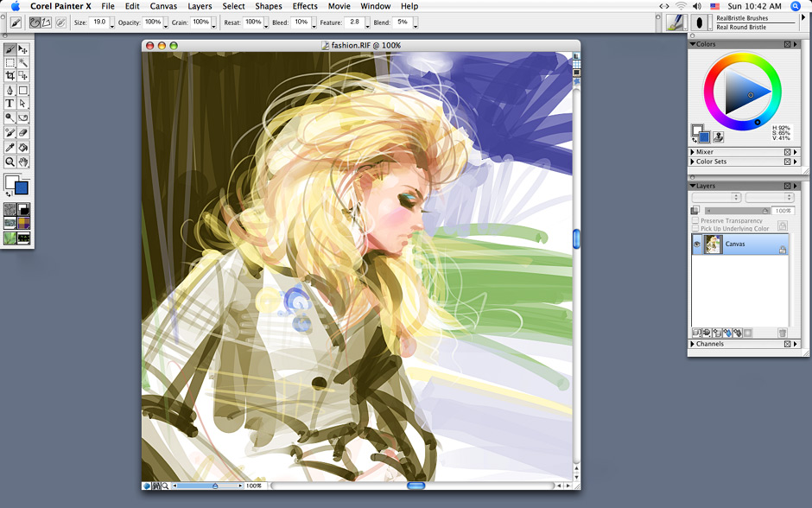Open the Layer Commands button
The height and width of the screenshot is (508, 812).
697,333
